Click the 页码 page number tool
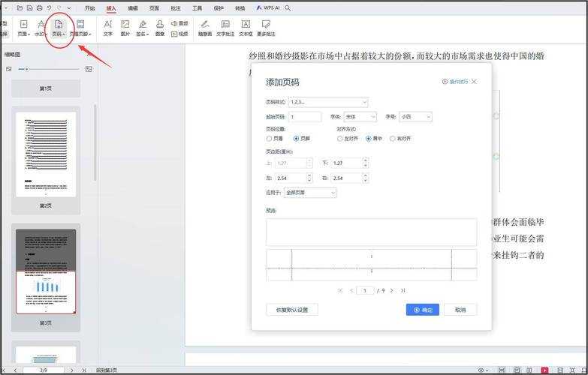The image size is (588, 375). coord(59,28)
